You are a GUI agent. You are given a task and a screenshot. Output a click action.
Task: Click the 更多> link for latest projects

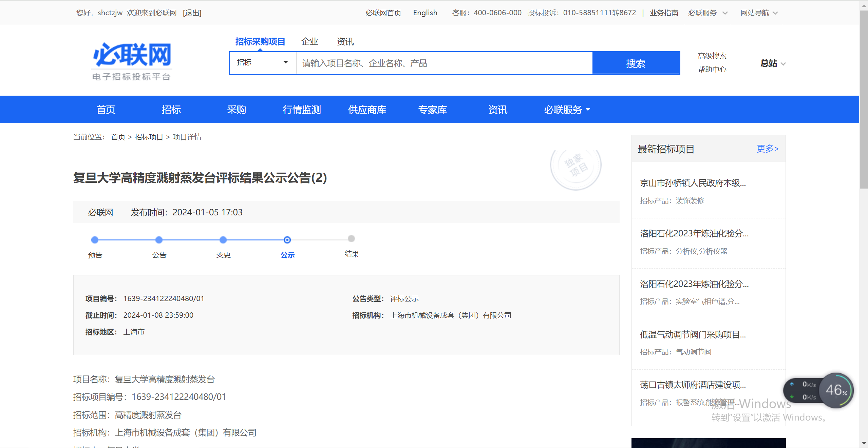[x=767, y=149]
